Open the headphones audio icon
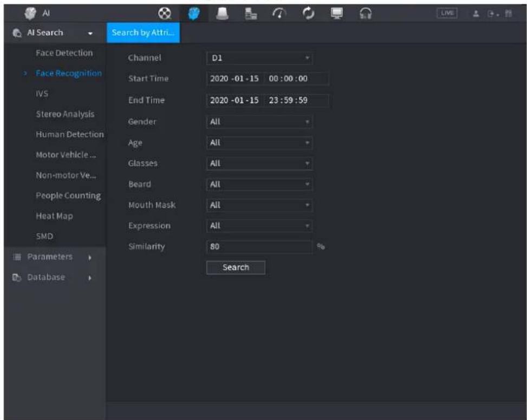 [x=366, y=14]
